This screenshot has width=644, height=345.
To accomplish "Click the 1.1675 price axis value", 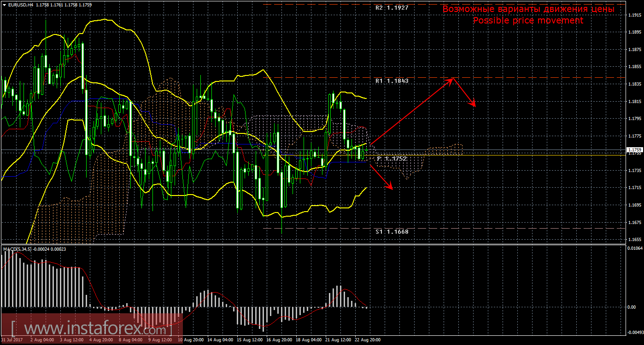I will click(x=635, y=222).
